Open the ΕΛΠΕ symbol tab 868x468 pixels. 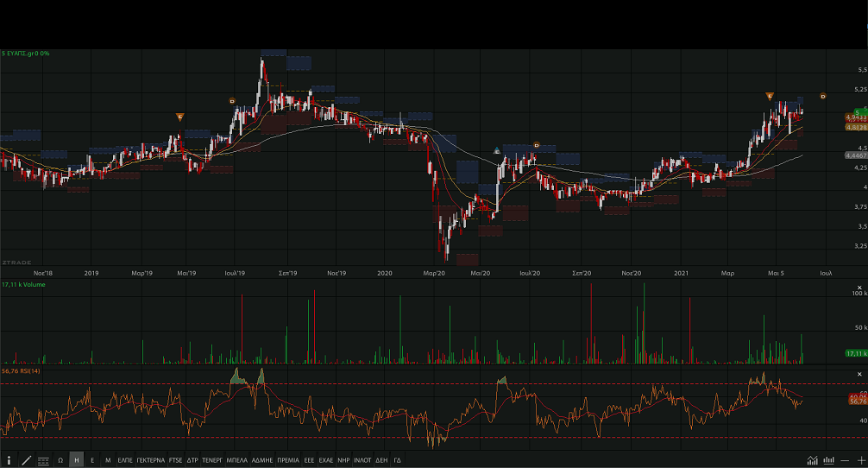125,460
